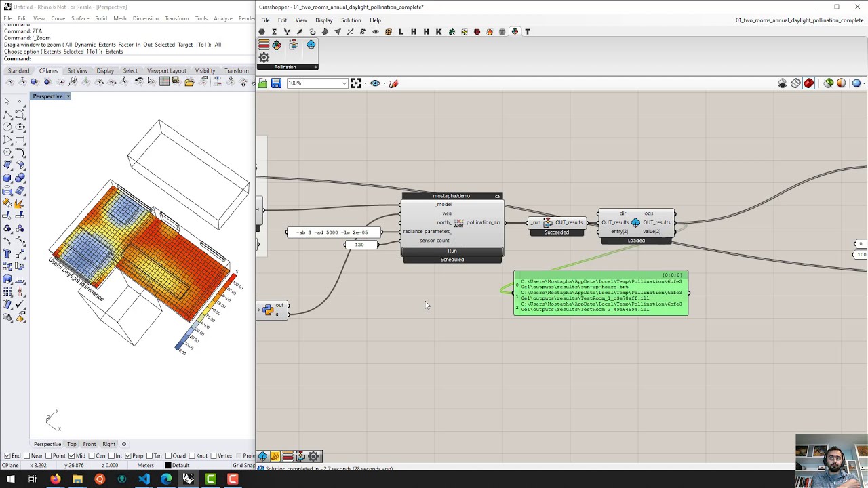Image resolution: width=868 pixels, height=488 pixels.
Task: Click the red preview-off icon at Grasshopper top right
Action: pyautogui.click(x=808, y=83)
